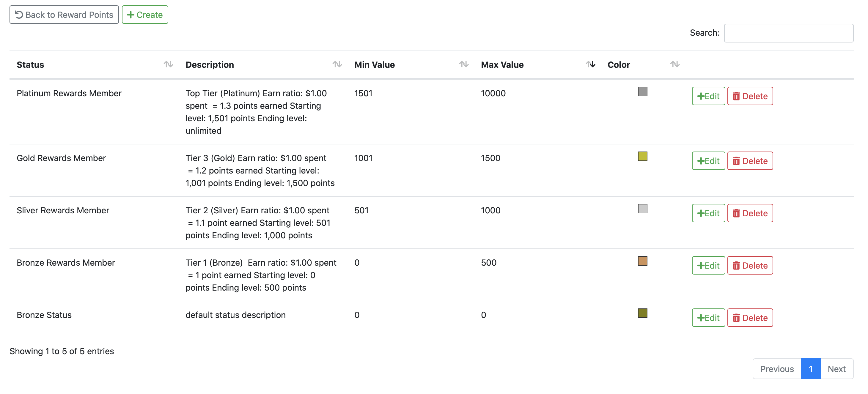Edit the Platinum Rewards Member status
Viewport: 868px width, 394px height.
point(708,96)
